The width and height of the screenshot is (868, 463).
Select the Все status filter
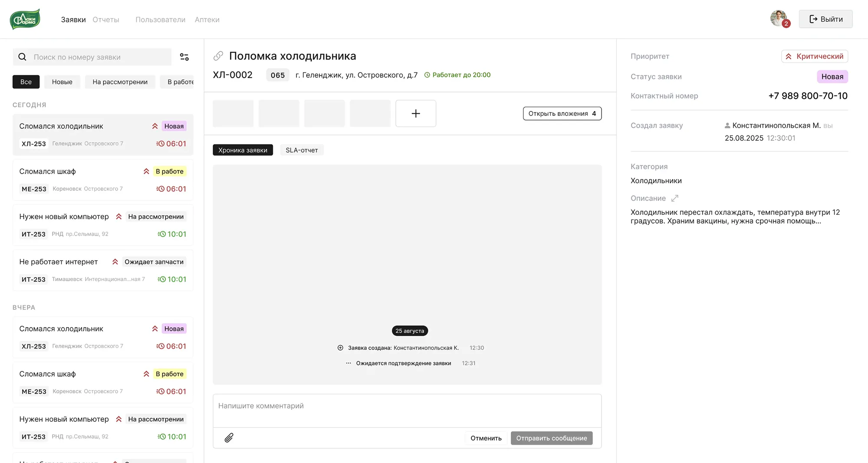click(x=26, y=82)
